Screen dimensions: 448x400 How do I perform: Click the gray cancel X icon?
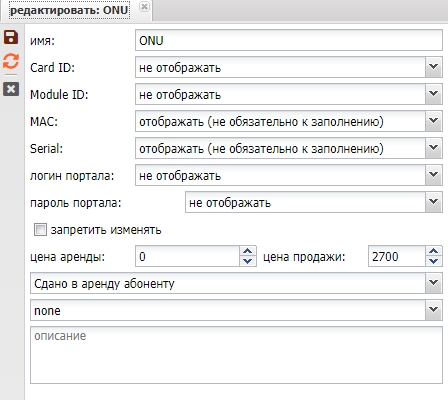click(11, 89)
